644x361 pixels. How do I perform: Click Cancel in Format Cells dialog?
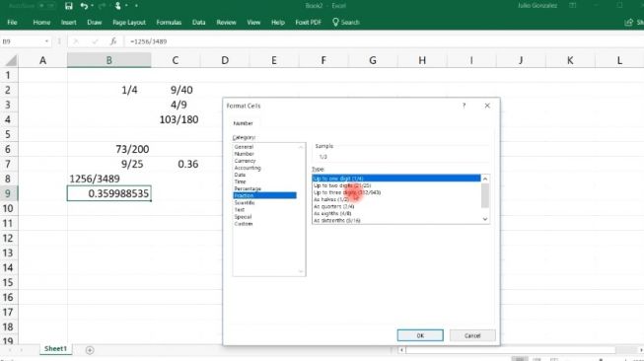coord(472,335)
